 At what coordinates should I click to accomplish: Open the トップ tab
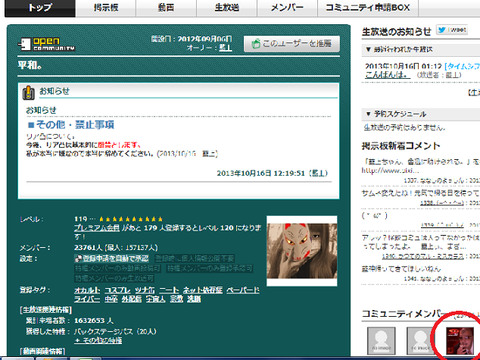click(x=40, y=8)
